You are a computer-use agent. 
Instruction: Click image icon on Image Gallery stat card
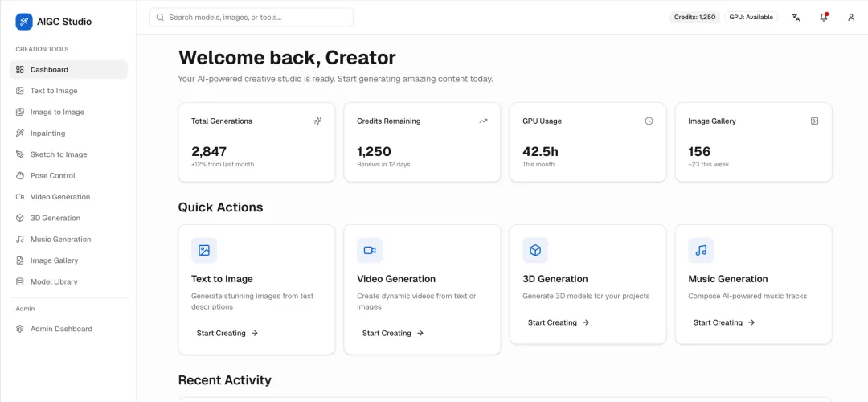(814, 121)
